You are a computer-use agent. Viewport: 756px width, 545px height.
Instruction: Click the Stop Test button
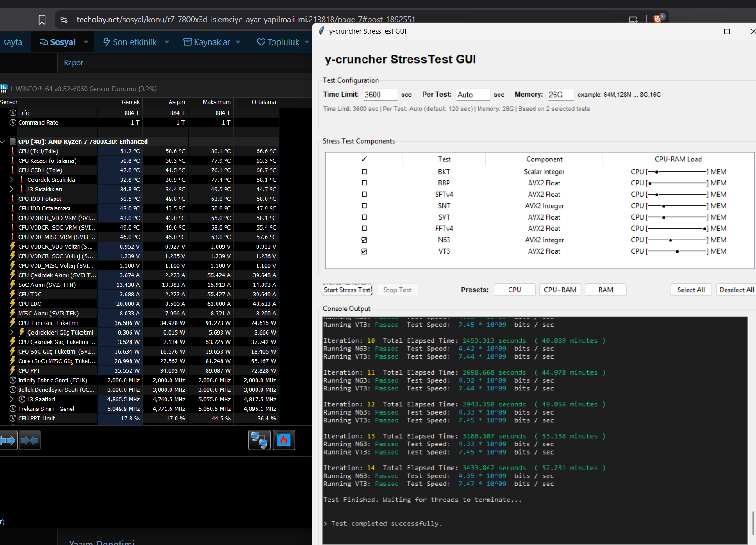click(x=397, y=290)
